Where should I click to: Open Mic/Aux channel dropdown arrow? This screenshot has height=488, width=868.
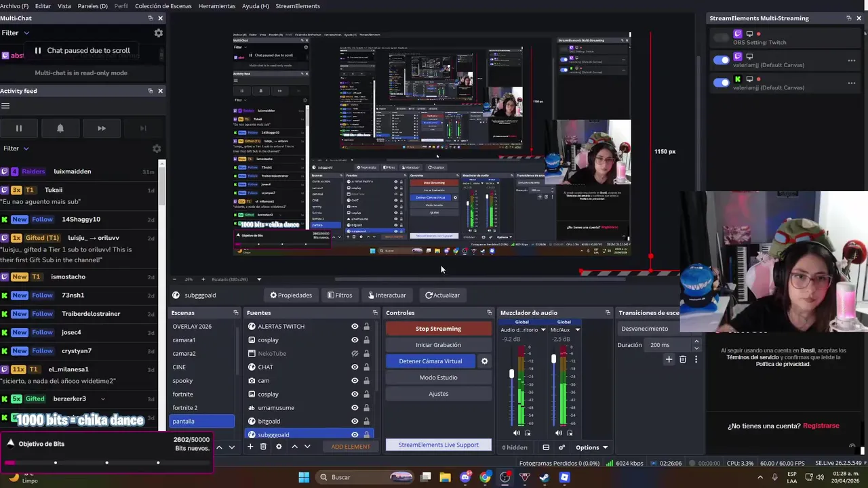(x=577, y=330)
